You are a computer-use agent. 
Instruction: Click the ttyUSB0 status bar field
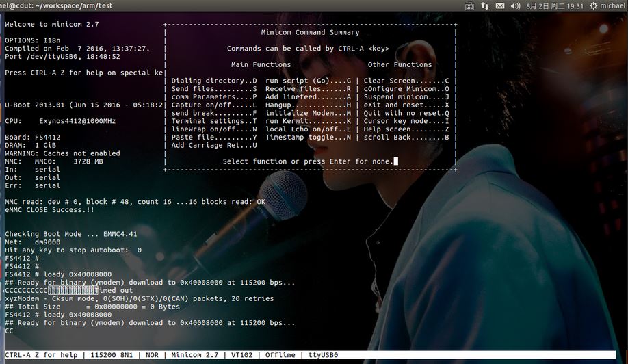click(324, 355)
